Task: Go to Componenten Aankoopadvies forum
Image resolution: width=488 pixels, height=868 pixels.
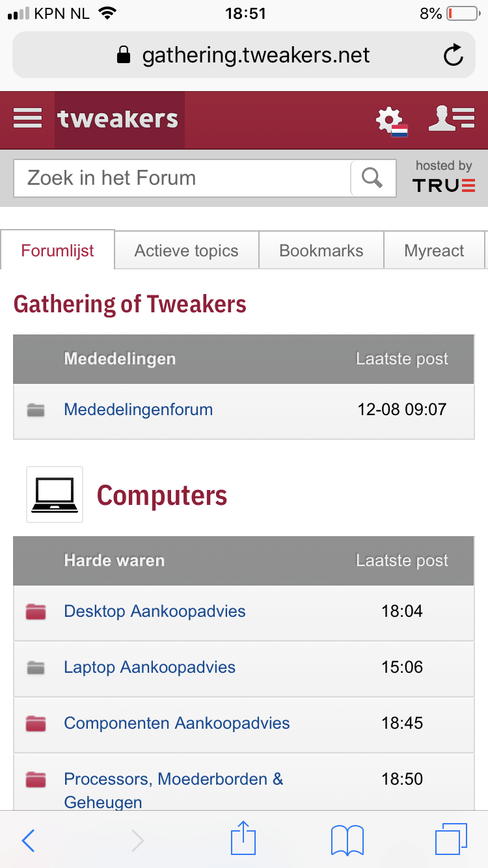Action: point(176,723)
